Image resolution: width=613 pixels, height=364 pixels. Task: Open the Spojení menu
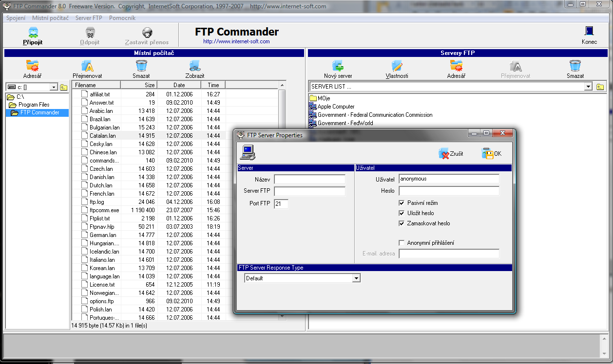(16, 18)
